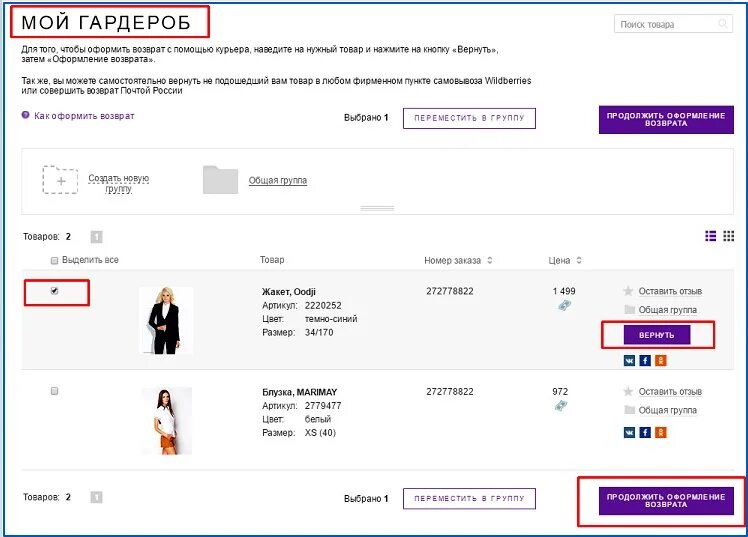Share Жакет Oodji on VK
Image resolution: width=748 pixels, height=537 pixels.
coord(629,360)
